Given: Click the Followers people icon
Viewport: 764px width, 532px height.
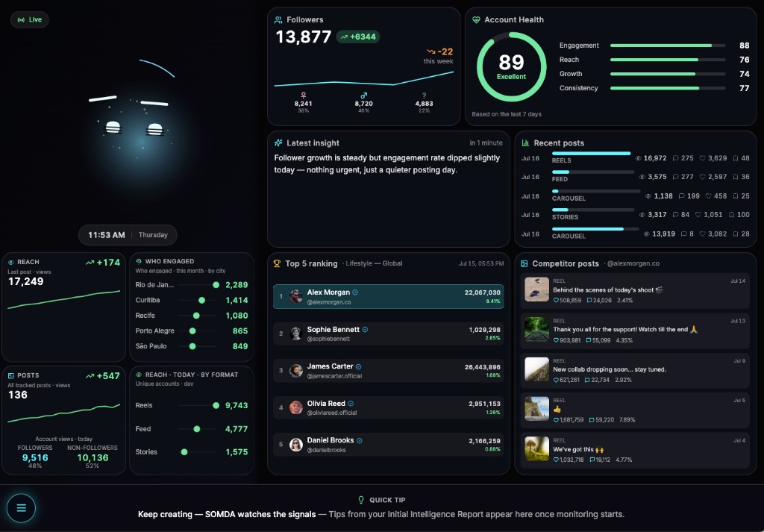Looking at the screenshot, I should [x=278, y=20].
